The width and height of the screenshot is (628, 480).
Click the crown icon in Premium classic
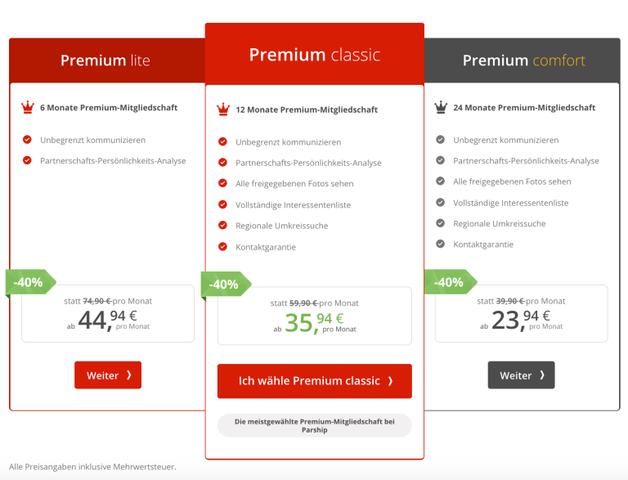[223, 108]
